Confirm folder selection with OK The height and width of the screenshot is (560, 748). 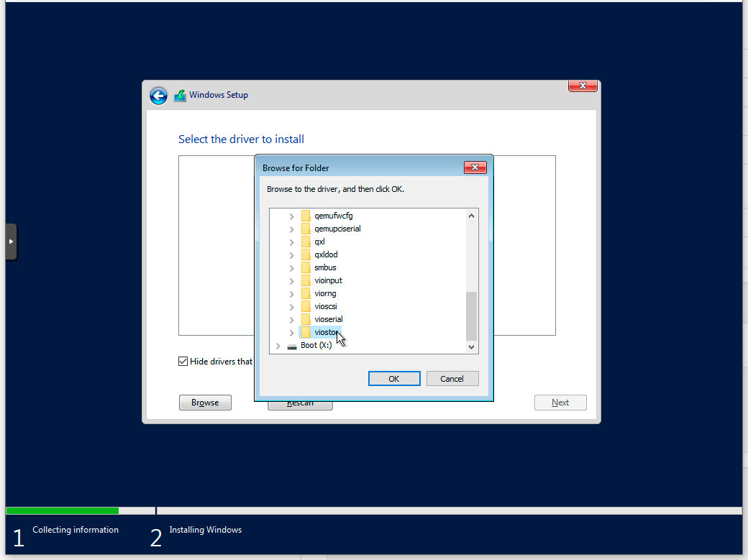tap(394, 378)
